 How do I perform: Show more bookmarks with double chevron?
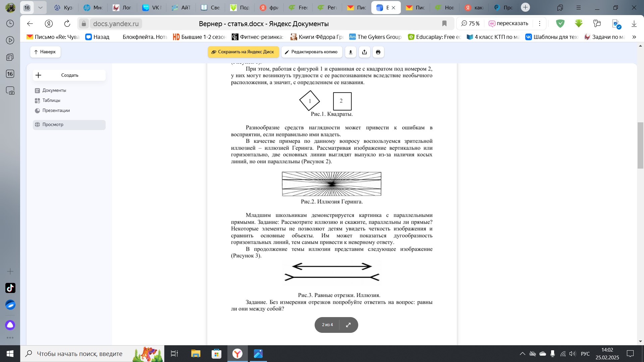point(634,37)
